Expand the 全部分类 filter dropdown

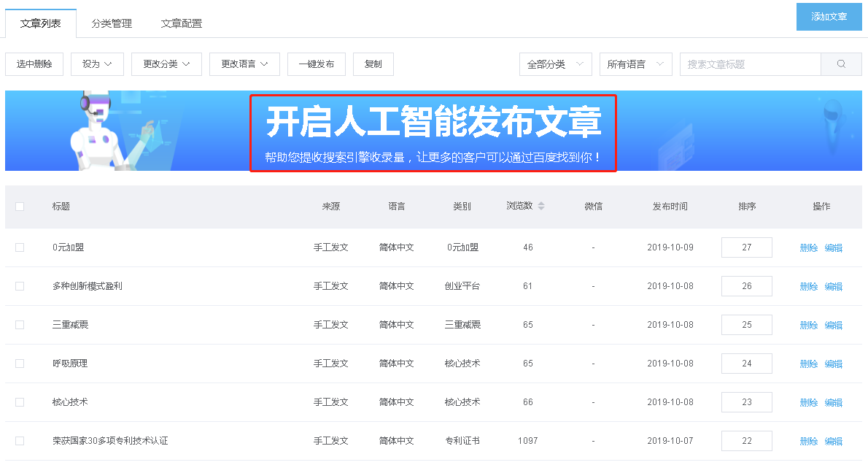[555, 64]
